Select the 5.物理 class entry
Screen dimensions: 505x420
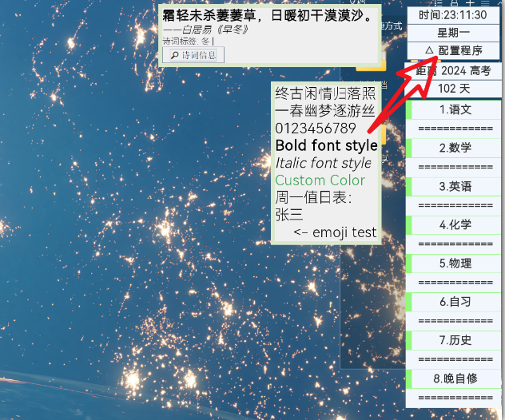coord(455,263)
